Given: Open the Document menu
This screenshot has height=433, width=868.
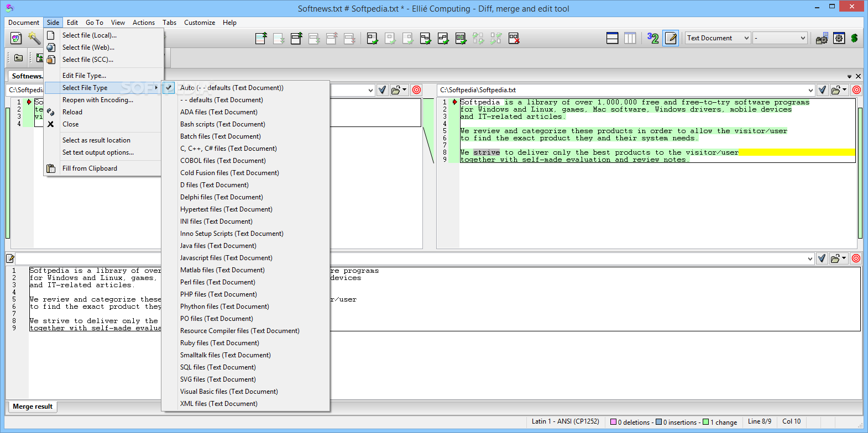Looking at the screenshot, I should tap(24, 23).
